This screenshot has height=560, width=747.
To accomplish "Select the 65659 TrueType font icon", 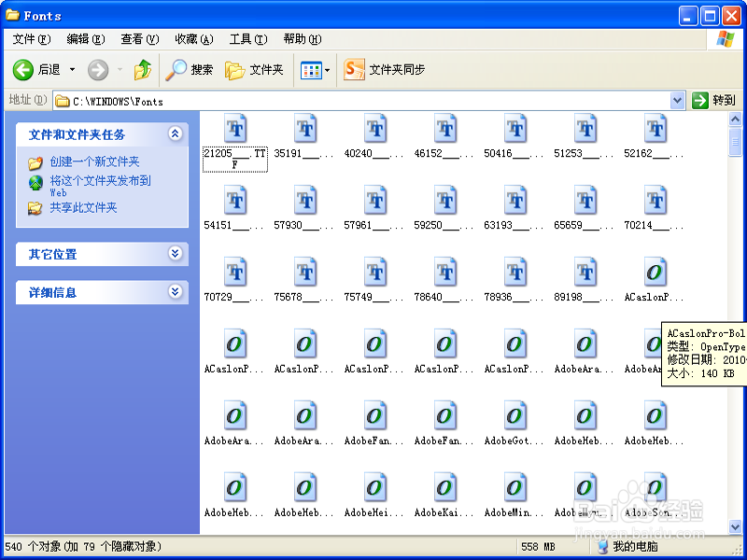I will click(x=585, y=201).
